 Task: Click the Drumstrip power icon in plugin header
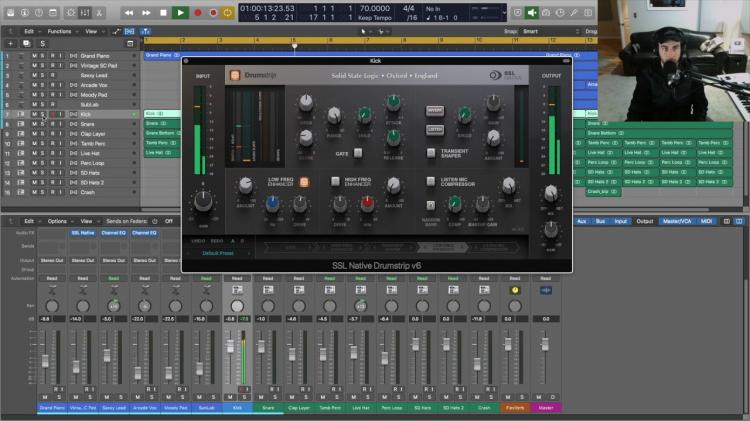pyautogui.click(x=235, y=76)
